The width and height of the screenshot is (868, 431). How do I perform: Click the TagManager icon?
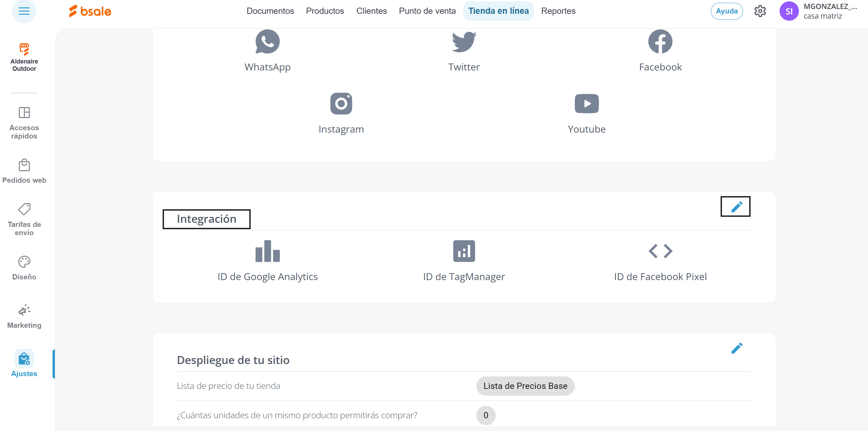coord(464,251)
